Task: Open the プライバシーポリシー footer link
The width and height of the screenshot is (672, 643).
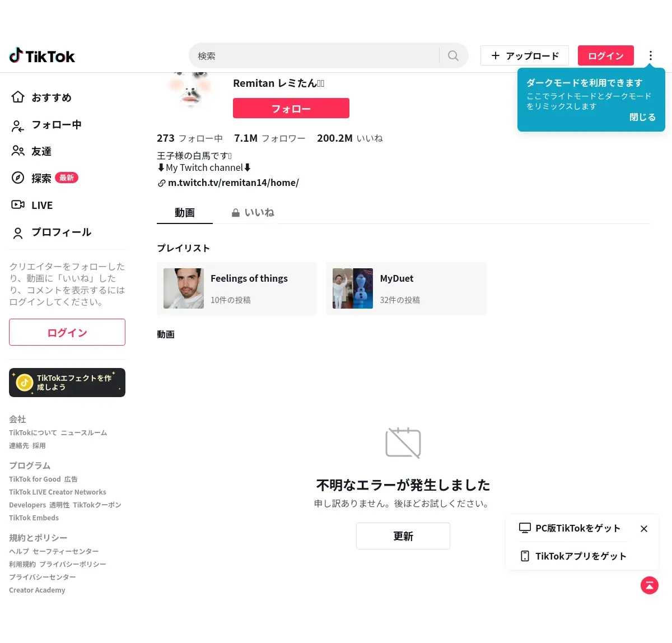Action: pos(73,565)
